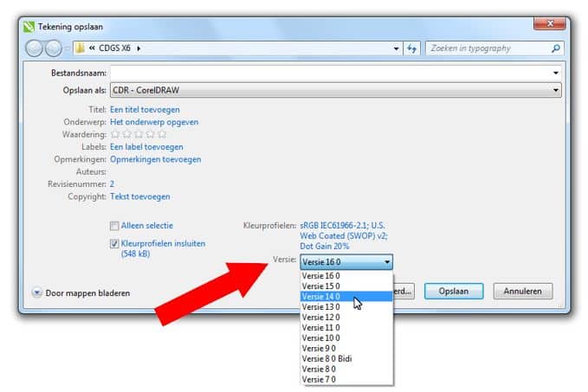
Task: Expand Door mappen bladeren chevron
Action: pos(36,292)
